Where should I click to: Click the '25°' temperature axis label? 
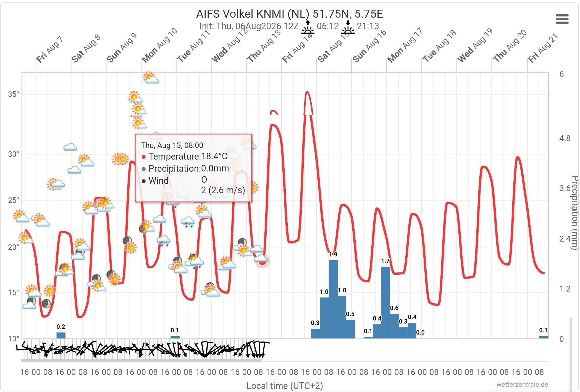pos(14,200)
